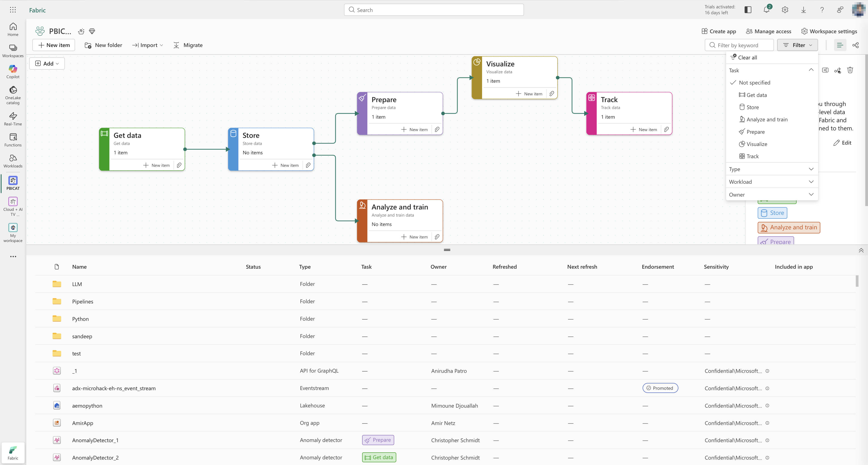The height and width of the screenshot is (465, 868).
Task: Expand the Workload filter section
Action: pos(772,182)
